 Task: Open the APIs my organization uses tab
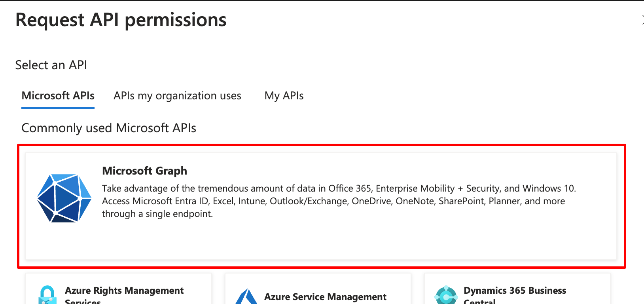click(x=177, y=96)
